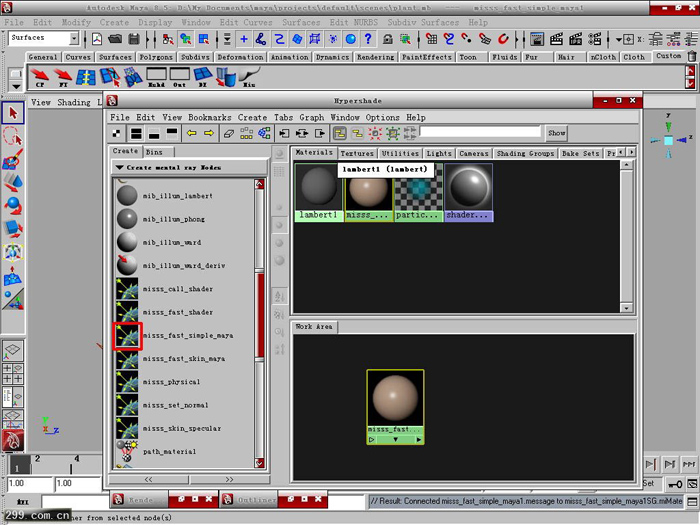This screenshot has height=525, width=700.
Task: Expand node output right triangle
Action: (x=419, y=440)
